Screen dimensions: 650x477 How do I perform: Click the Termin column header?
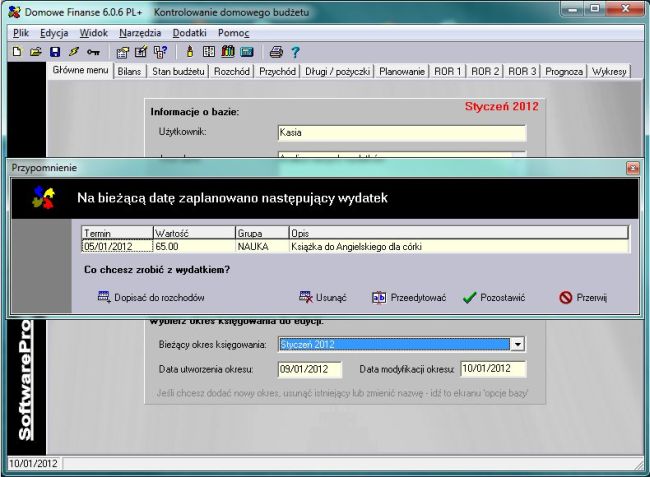coord(117,233)
